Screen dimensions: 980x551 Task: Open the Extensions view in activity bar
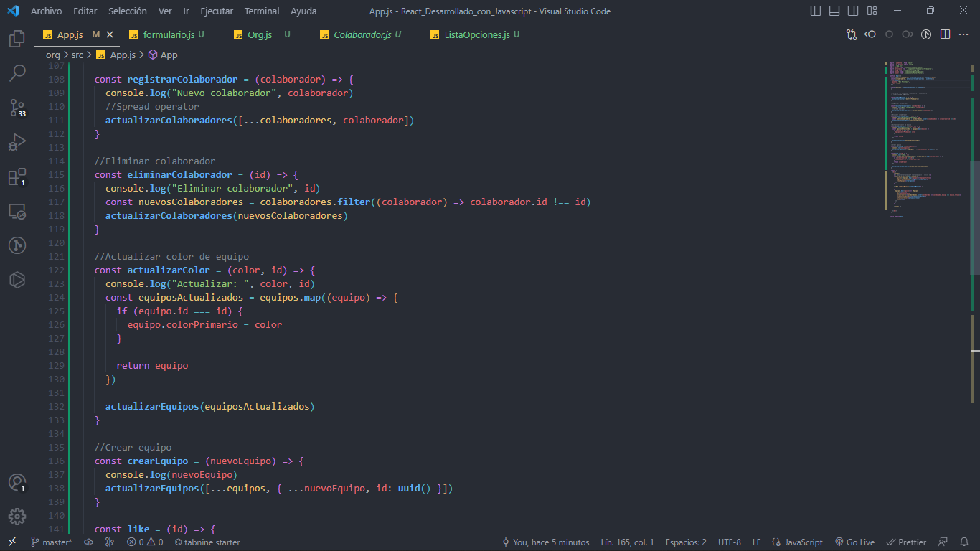click(17, 176)
